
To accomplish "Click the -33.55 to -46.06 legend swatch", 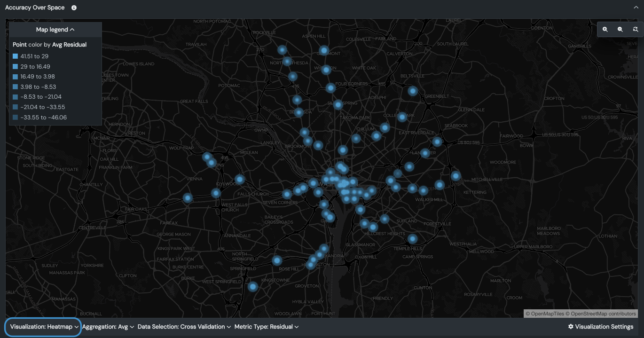I will pyautogui.click(x=16, y=118).
